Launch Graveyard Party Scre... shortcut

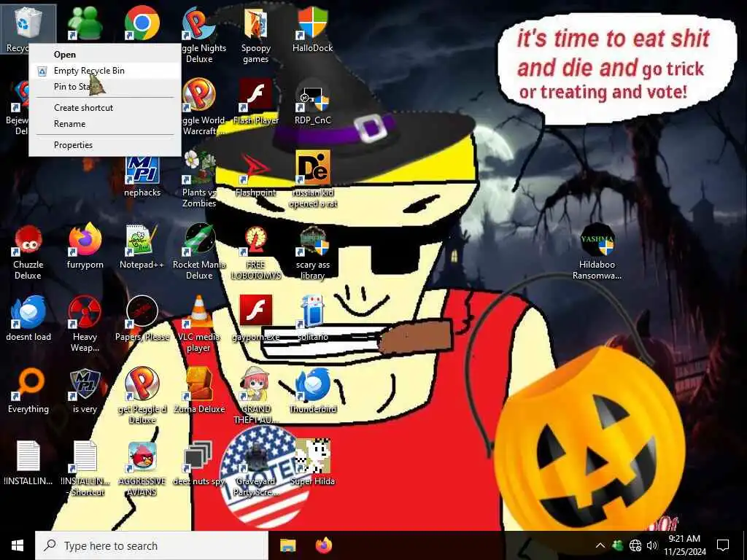pos(256,469)
